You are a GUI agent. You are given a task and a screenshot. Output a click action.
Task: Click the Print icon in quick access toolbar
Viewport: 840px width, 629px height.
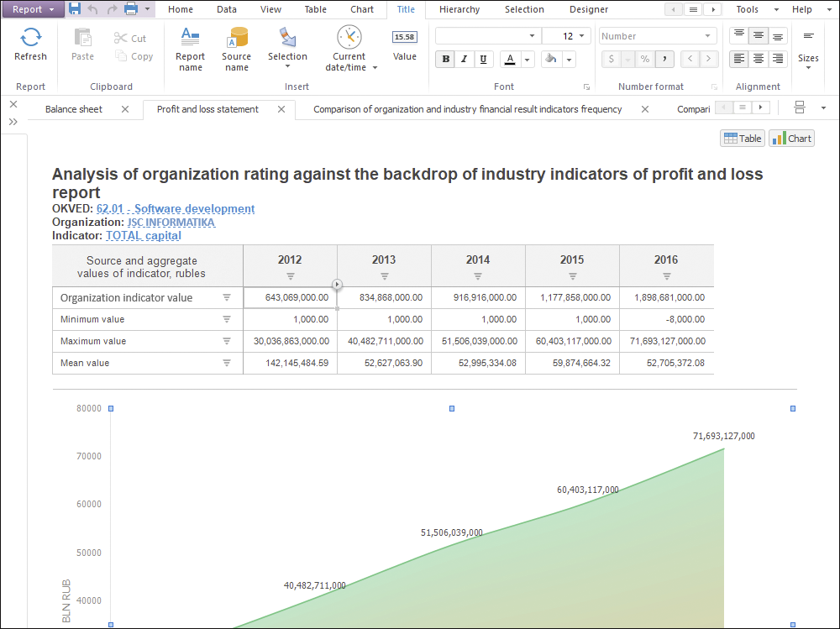[x=131, y=9]
